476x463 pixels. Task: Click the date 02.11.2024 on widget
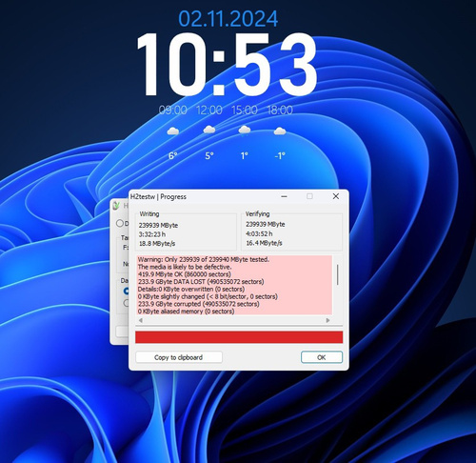click(x=228, y=19)
